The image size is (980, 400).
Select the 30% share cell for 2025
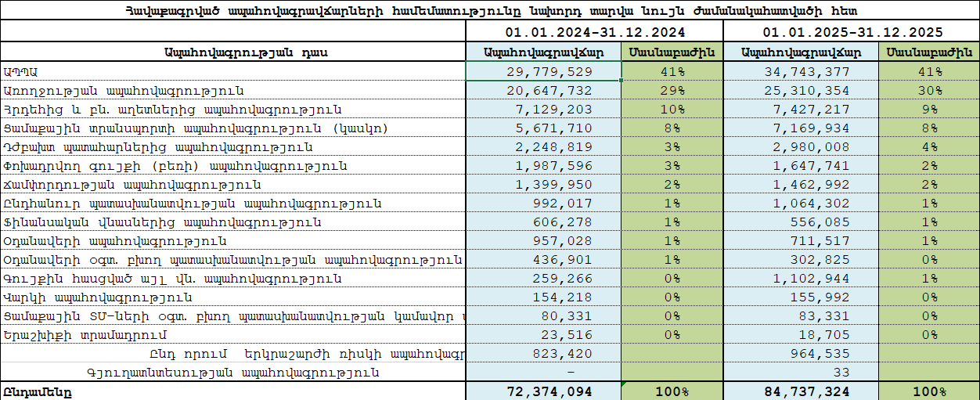click(928, 91)
